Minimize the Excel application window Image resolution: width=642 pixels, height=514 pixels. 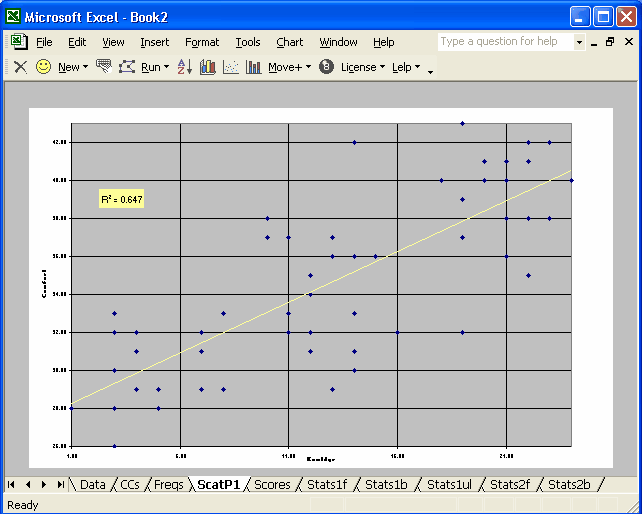(x=579, y=17)
